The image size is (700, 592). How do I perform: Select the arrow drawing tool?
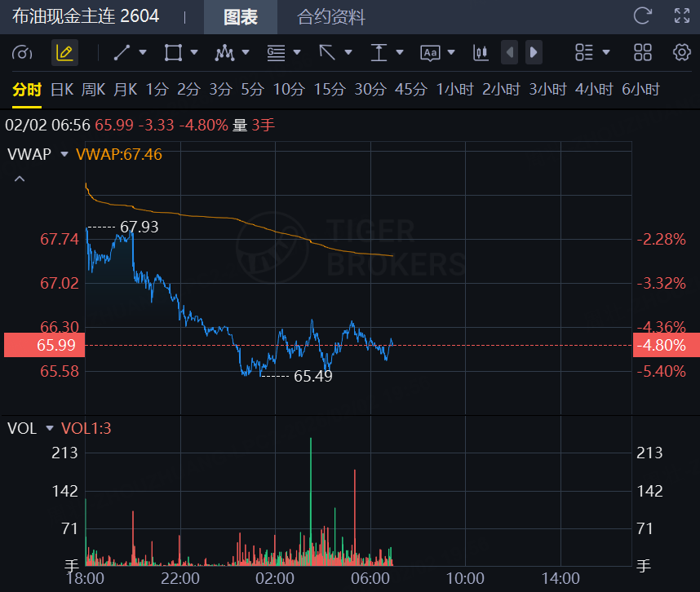pyautogui.click(x=327, y=53)
